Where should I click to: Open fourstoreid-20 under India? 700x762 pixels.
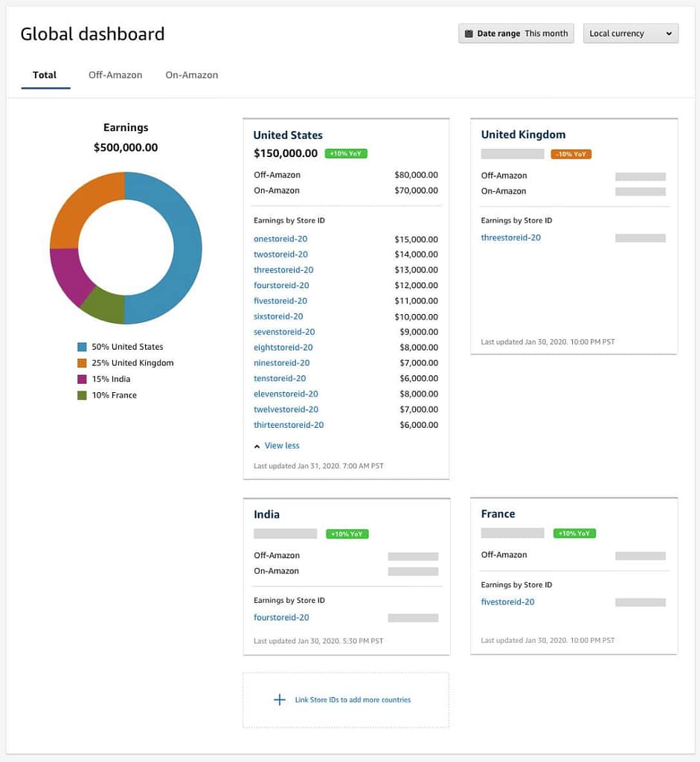(x=281, y=617)
